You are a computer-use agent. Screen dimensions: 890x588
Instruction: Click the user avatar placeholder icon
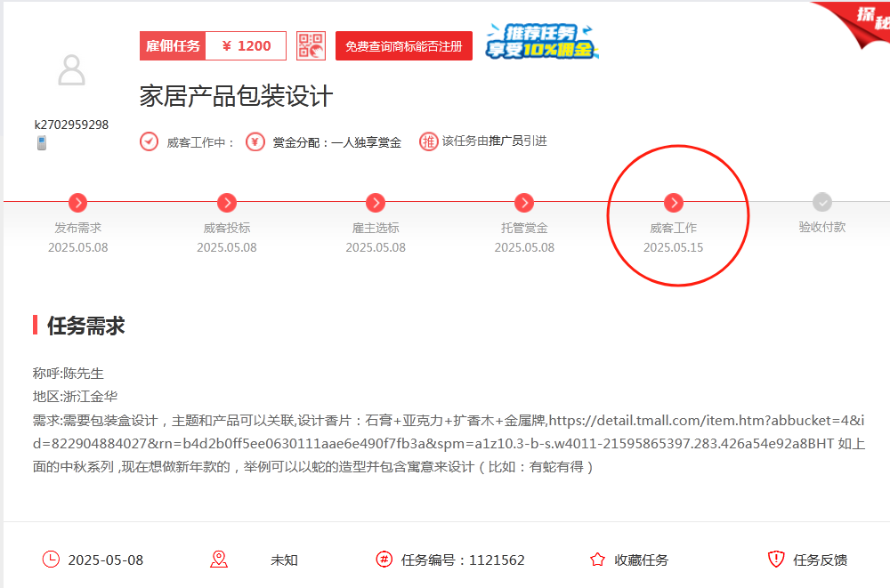[x=71, y=70]
